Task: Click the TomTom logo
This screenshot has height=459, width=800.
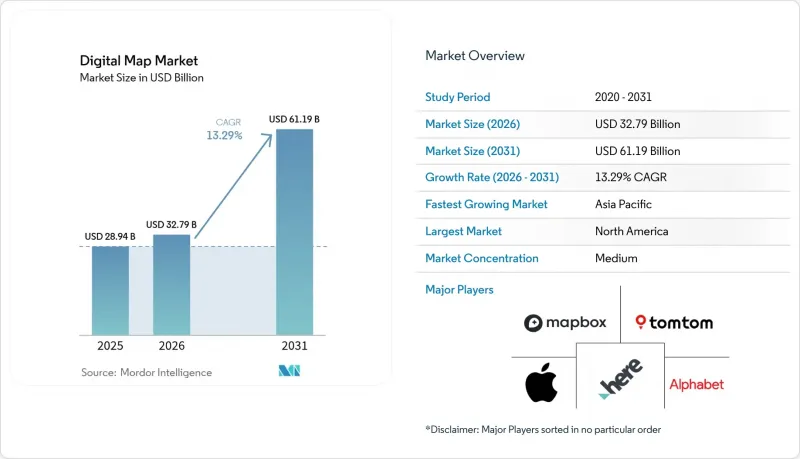Action: (674, 322)
